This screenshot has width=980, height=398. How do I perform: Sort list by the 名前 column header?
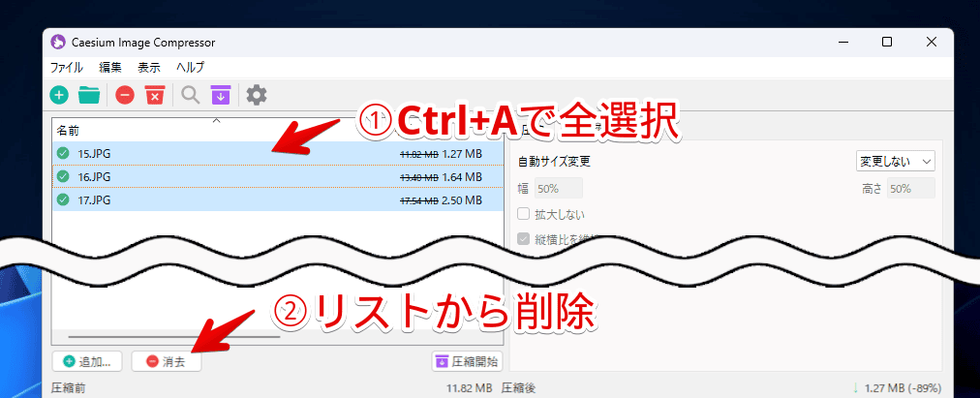[68, 131]
